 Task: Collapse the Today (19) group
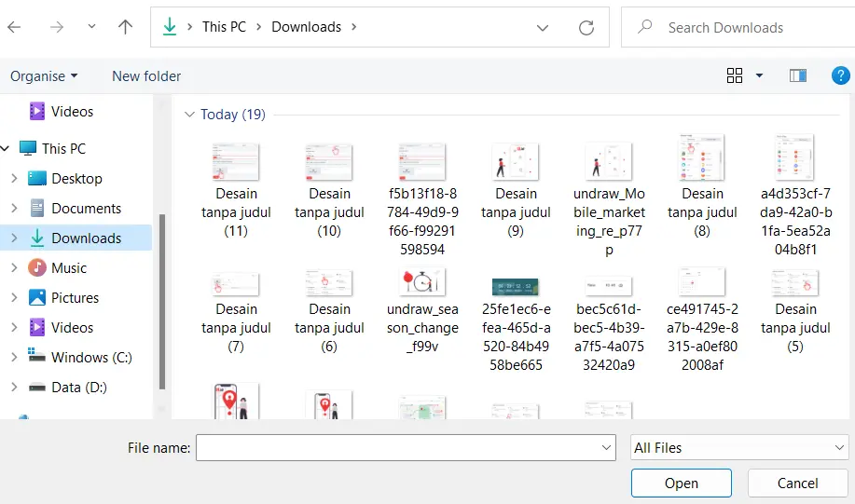tap(190, 115)
